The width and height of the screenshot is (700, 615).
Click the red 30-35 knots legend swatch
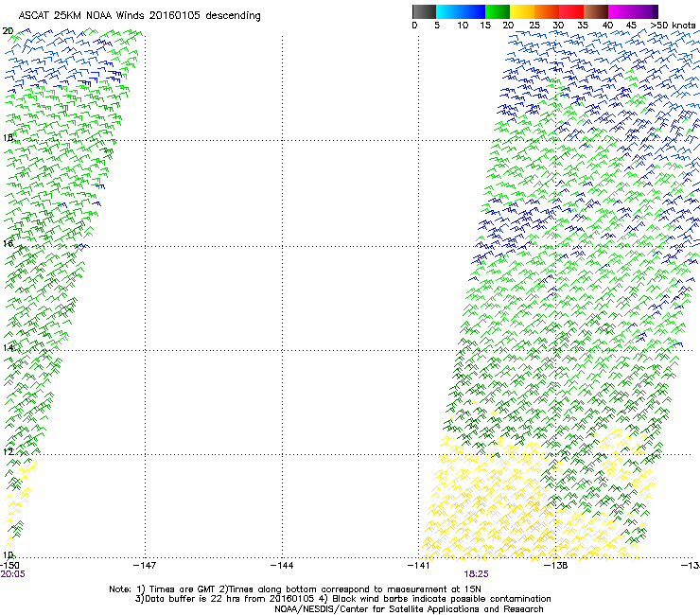pos(571,11)
